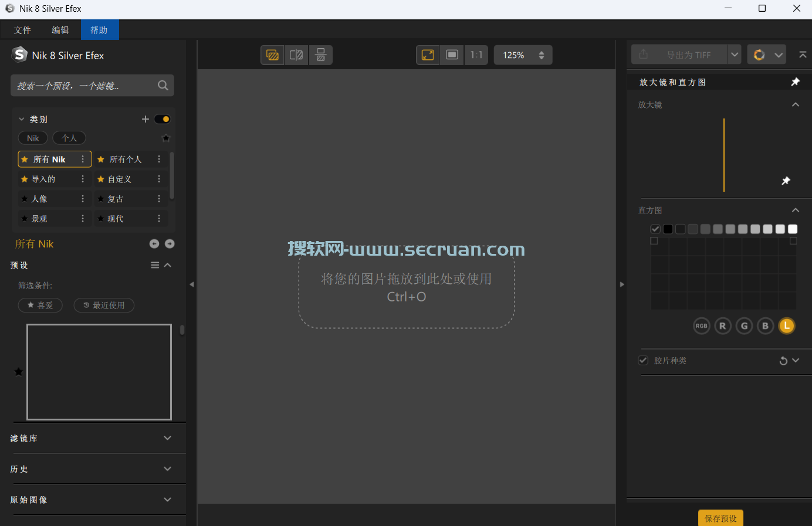Pin the loupe and histogram panel
812x526 pixels.
click(796, 82)
